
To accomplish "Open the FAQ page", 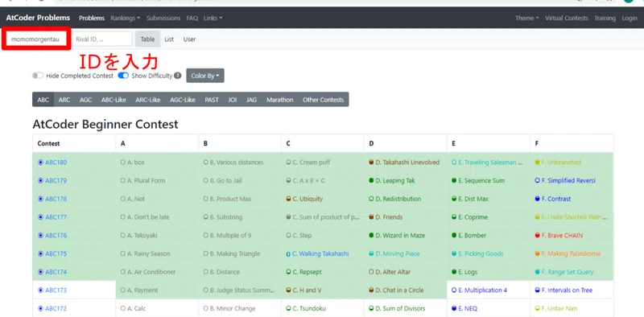I will click(192, 18).
